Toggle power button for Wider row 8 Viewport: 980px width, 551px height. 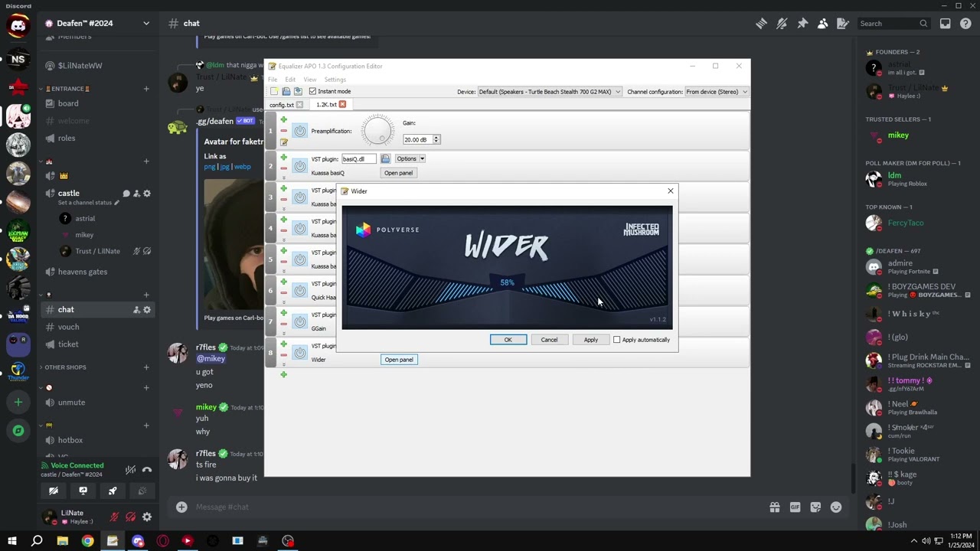coord(299,353)
